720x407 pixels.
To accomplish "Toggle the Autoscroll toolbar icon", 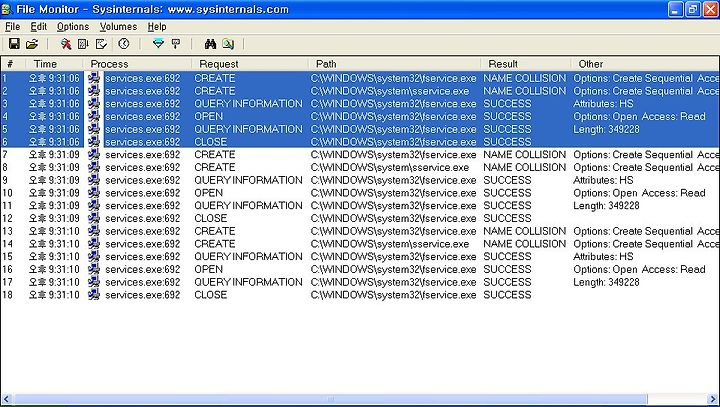I will 83,44.
